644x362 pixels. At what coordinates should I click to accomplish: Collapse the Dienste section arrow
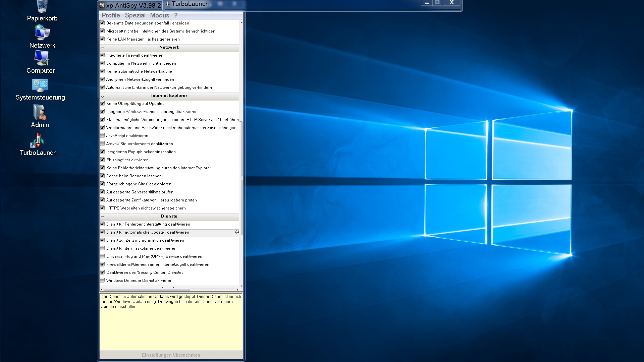coord(103,217)
